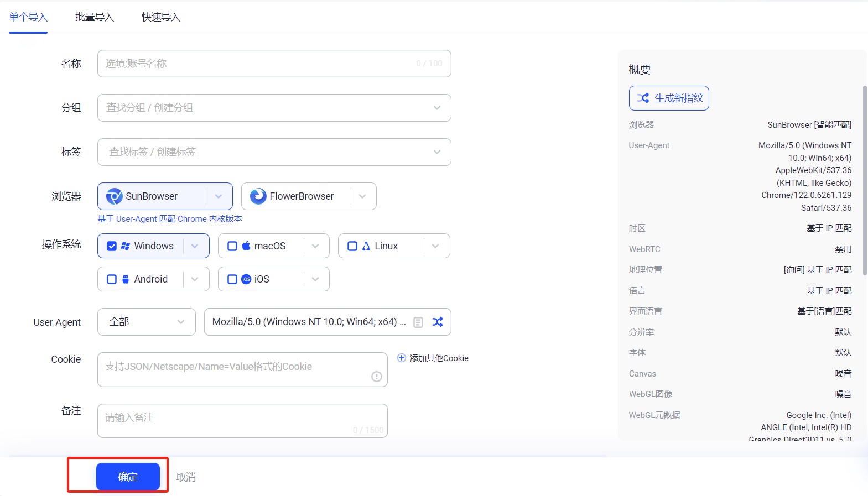Viewport: 868px width, 496px height.
Task: Click the 概要 panel scrollbar
Action: pyautogui.click(x=865, y=180)
